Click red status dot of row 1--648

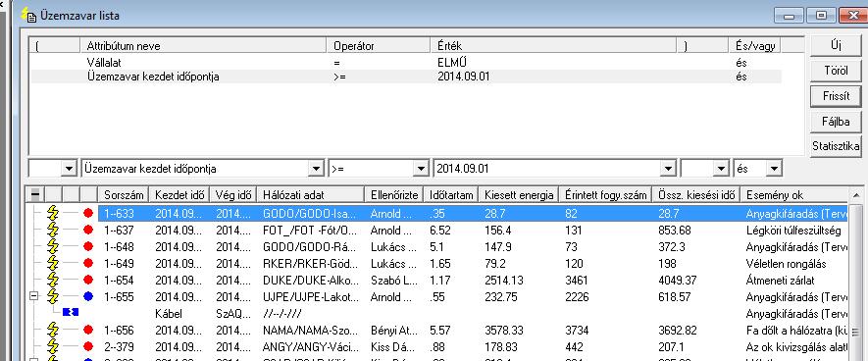pos(87,246)
